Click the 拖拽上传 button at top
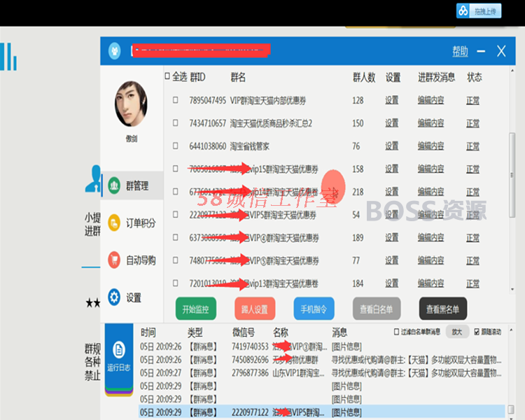The image size is (525, 420). coord(479,11)
